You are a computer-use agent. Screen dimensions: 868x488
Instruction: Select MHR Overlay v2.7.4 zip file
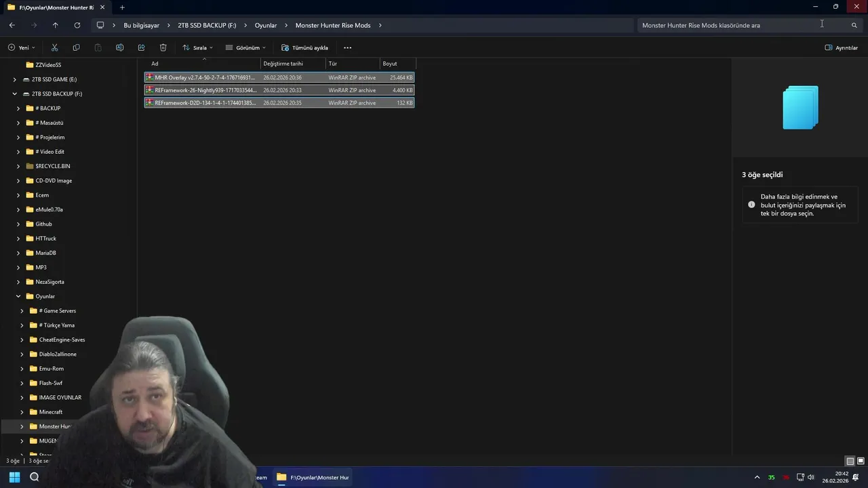[279, 77]
